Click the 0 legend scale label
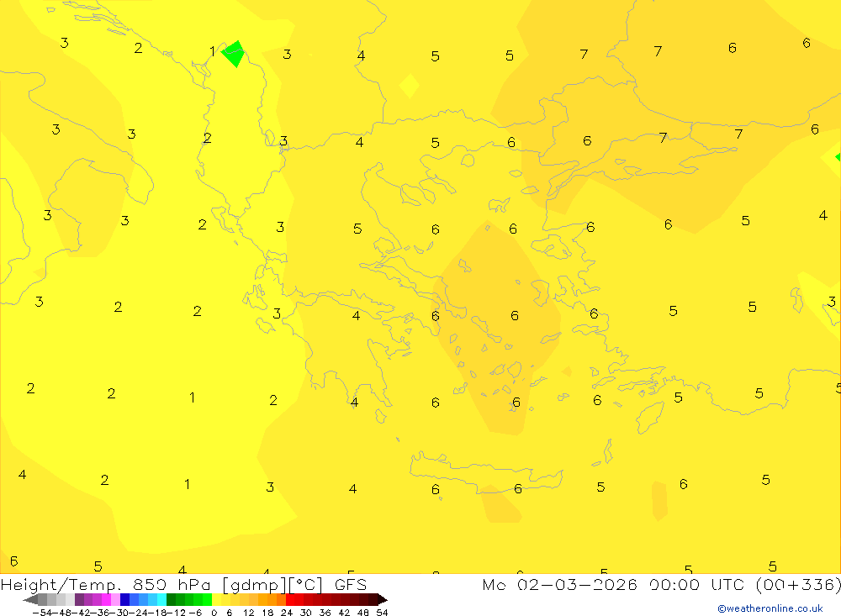This screenshot has width=841, height=616. pos(214,613)
